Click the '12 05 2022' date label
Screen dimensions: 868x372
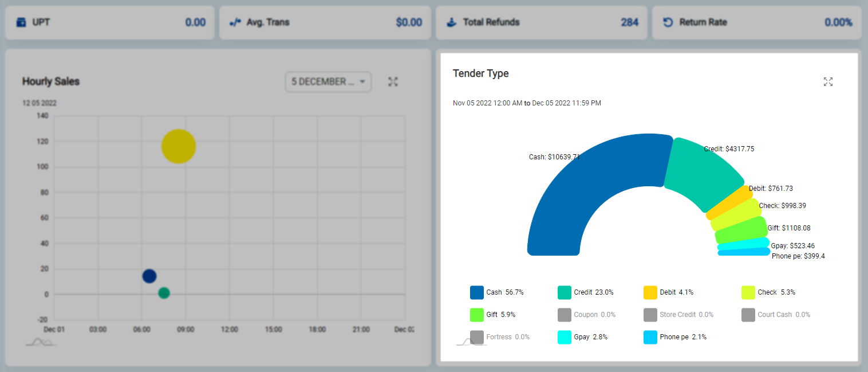tap(40, 103)
